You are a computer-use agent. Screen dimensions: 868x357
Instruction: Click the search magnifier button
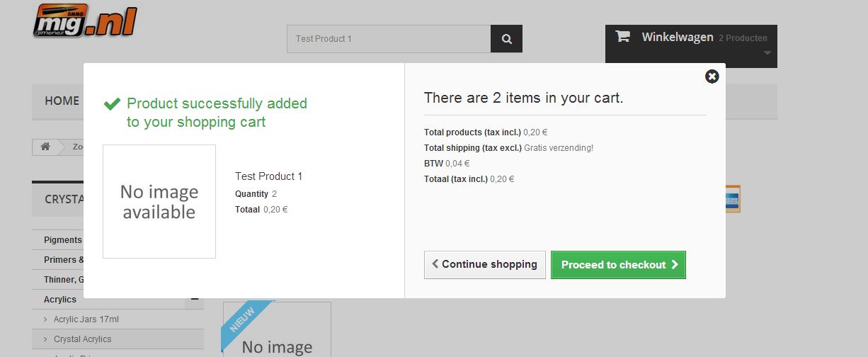(x=506, y=39)
